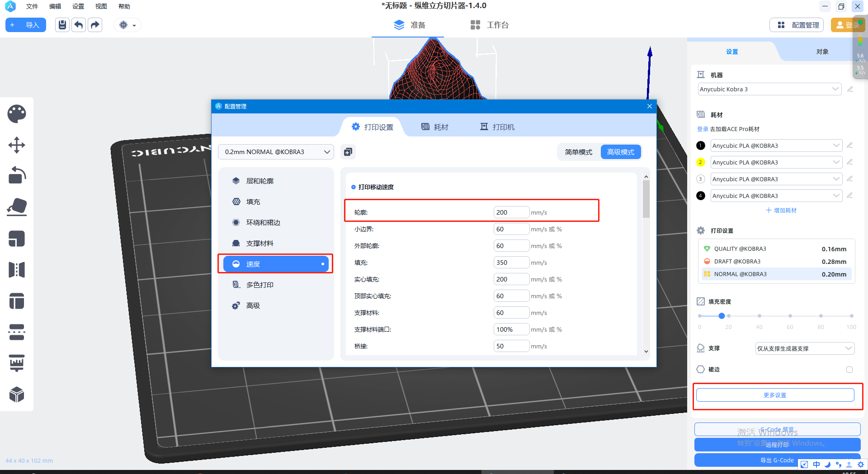
Task: Click the filament 4 black color swatch
Action: tap(701, 196)
